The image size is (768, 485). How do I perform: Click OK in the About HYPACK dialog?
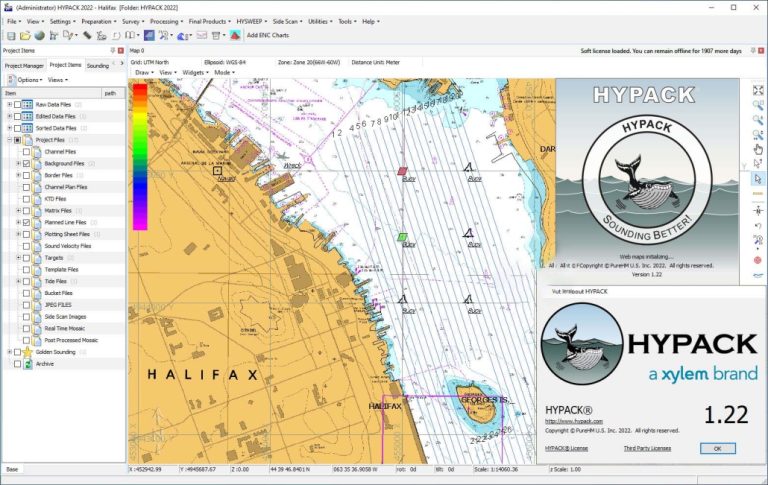[718, 448]
